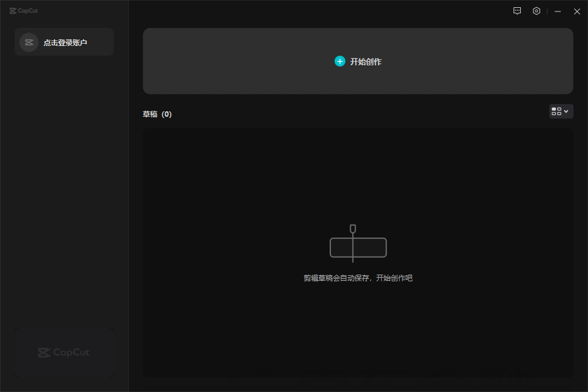
Task: Click the CapCut banner card in sidebar
Action: (x=64, y=353)
